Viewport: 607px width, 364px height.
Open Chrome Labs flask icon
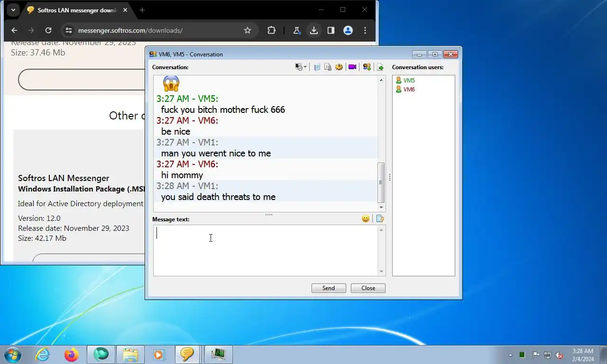(297, 30)
